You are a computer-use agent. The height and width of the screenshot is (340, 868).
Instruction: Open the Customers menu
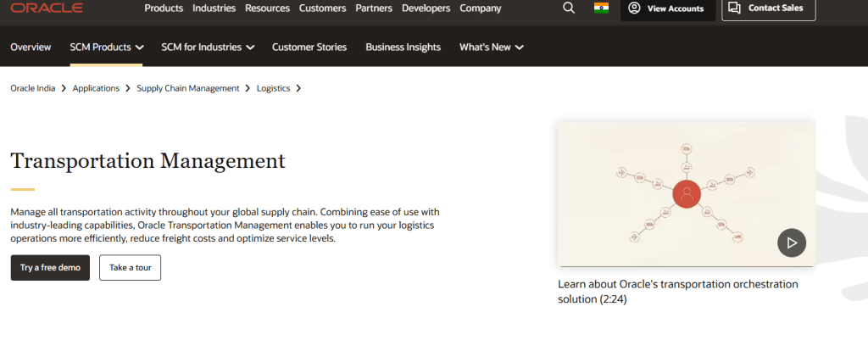(323, 8)
